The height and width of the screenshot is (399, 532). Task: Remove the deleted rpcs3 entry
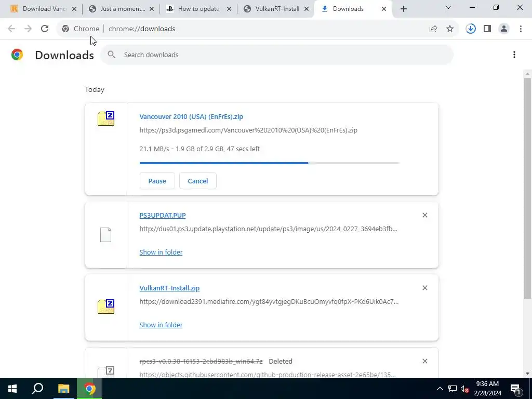coord(425,361)
